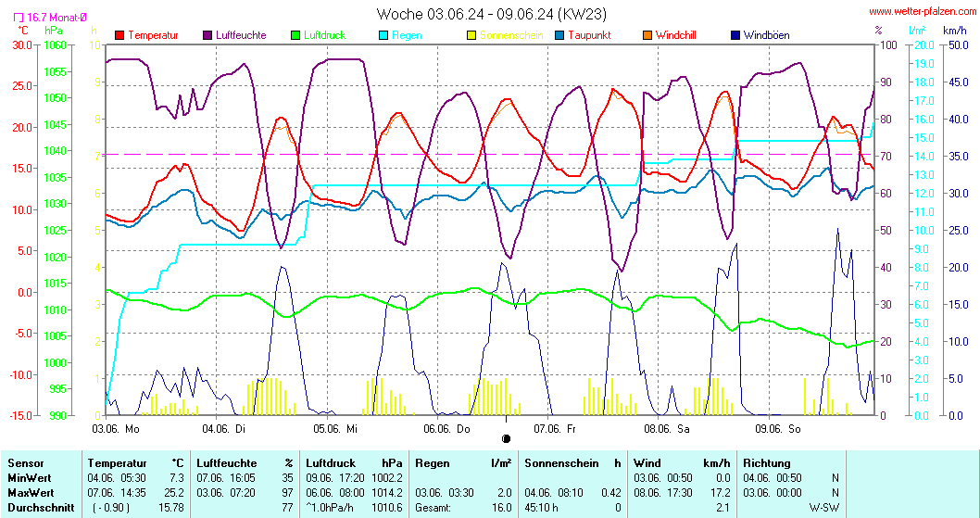The image size is (980, 518).
Task: Click the 1060 tick on pressure axis
Action: [x=55, y=45]
